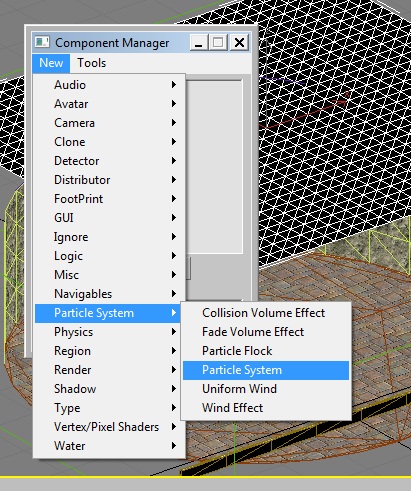Open the GUI category
Viewport: 411px width, 491px height.
pos(109,218)
